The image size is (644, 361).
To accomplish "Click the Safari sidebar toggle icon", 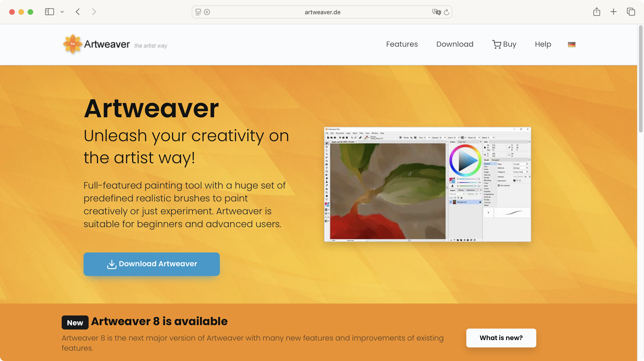I will [x=49, y=12].
